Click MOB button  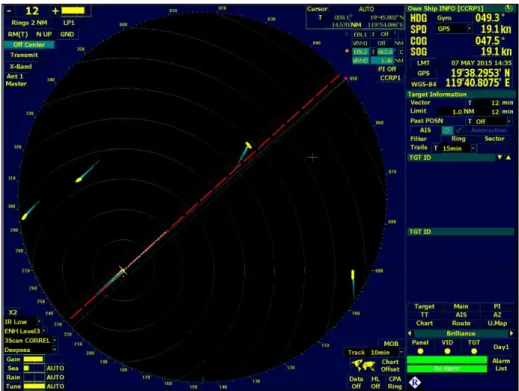coord(391,344)
